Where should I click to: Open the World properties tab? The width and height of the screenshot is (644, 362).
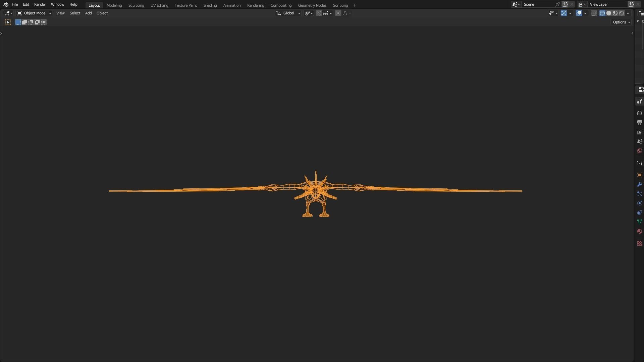[x=639, y=151]
